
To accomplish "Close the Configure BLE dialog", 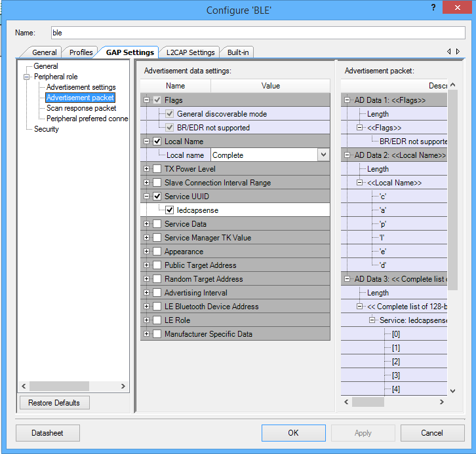I will [x=457, y=7].
